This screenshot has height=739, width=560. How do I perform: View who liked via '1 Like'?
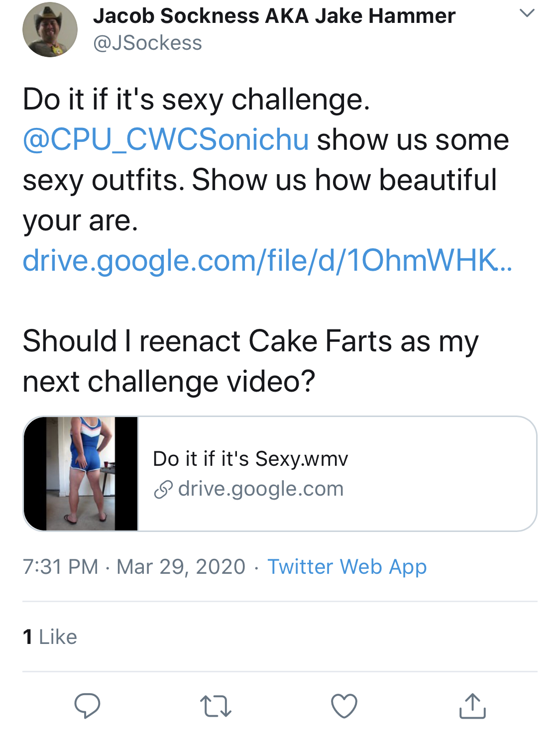[50, 637]
